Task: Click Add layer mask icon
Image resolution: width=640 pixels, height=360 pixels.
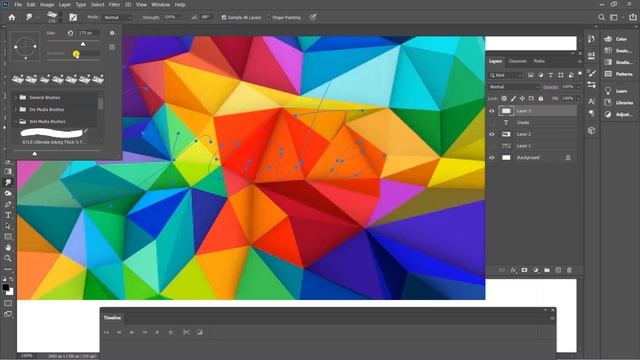Action: pyautogui.click(x=524, y=270)
